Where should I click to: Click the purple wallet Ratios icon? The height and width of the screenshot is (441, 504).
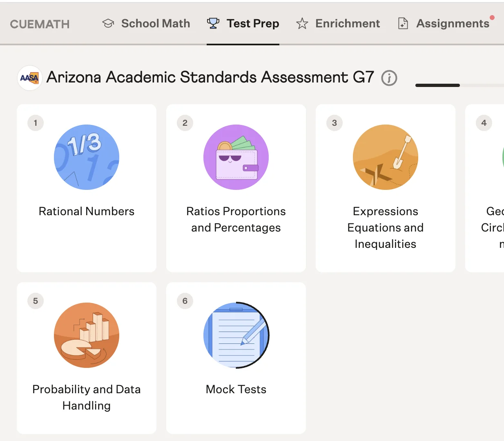click(236, 157)
